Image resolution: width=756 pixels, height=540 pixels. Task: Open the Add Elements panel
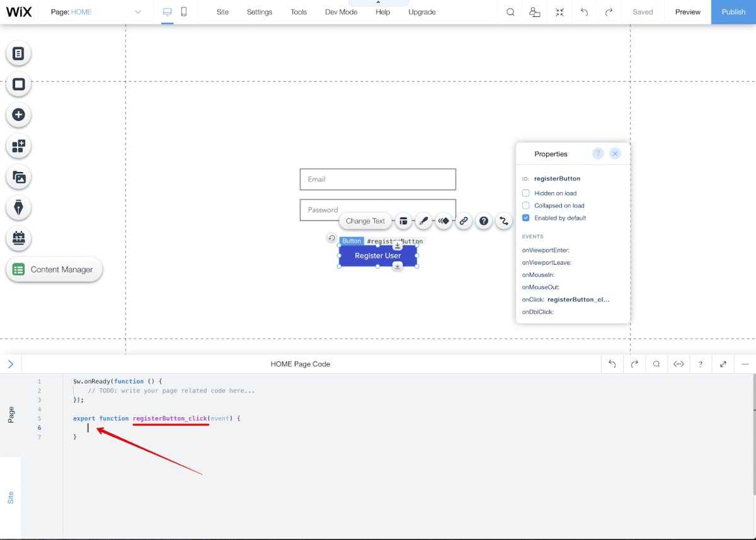point(18,114)
